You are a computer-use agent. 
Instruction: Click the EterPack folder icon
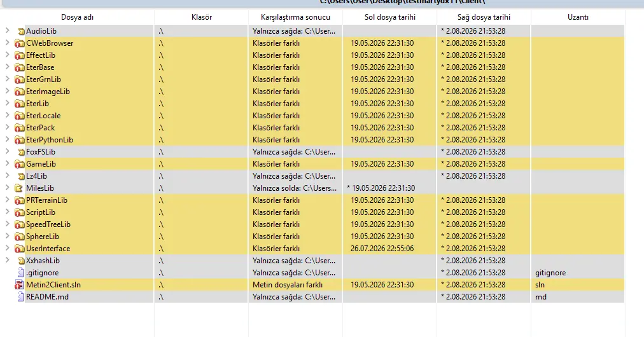coord(19,128)
